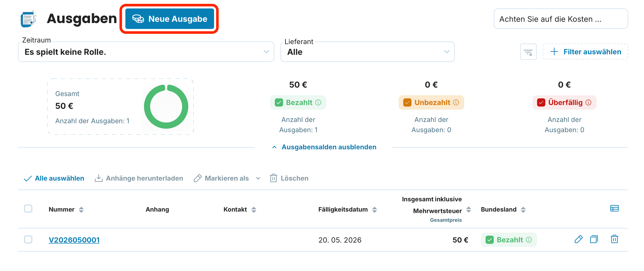644x271 pixels.
Task: Click the info icon in the row's Bezahlt badge
Action: (x=529, y=240)
